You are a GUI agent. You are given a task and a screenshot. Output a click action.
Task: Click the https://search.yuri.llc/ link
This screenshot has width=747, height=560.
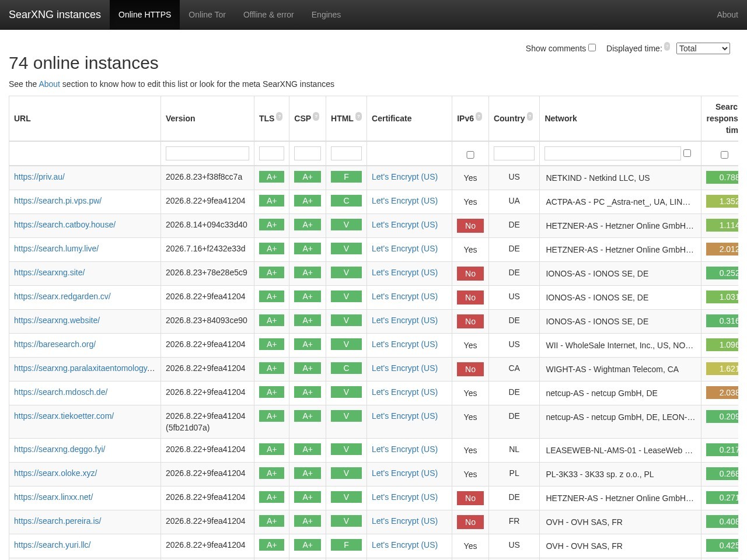click(x=52, y=545)
